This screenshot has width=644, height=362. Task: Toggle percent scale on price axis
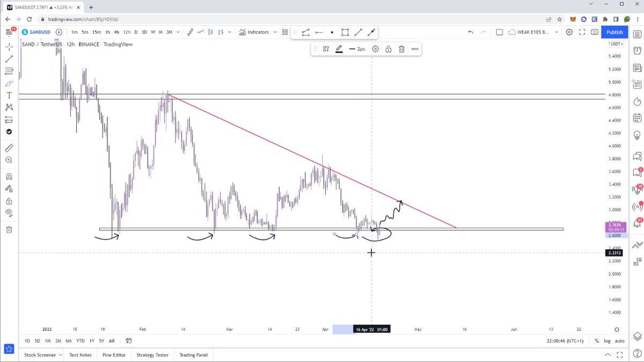597,341
